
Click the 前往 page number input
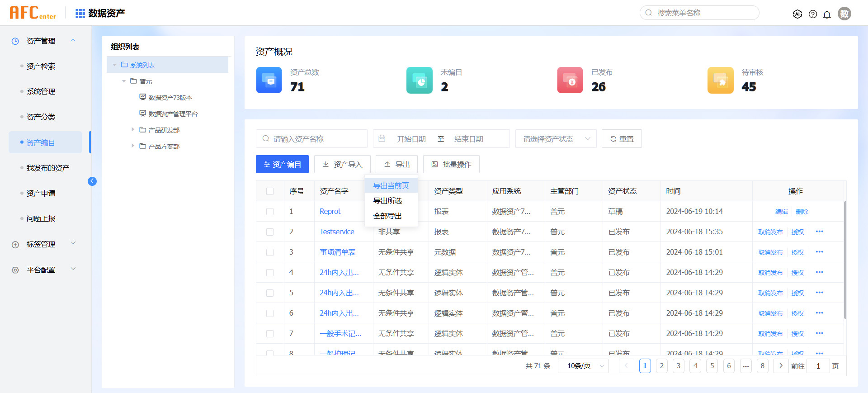[x=818, y=366]
